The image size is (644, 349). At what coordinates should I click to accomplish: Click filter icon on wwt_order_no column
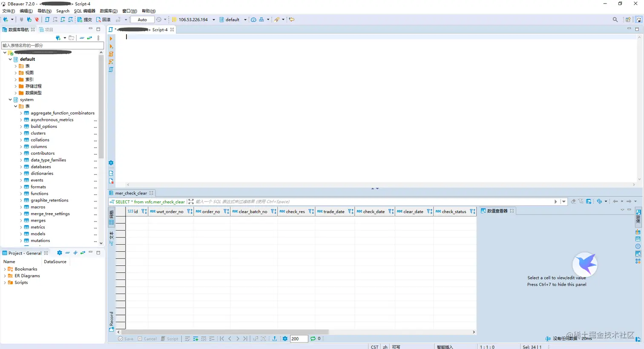(x=190, y=211)
